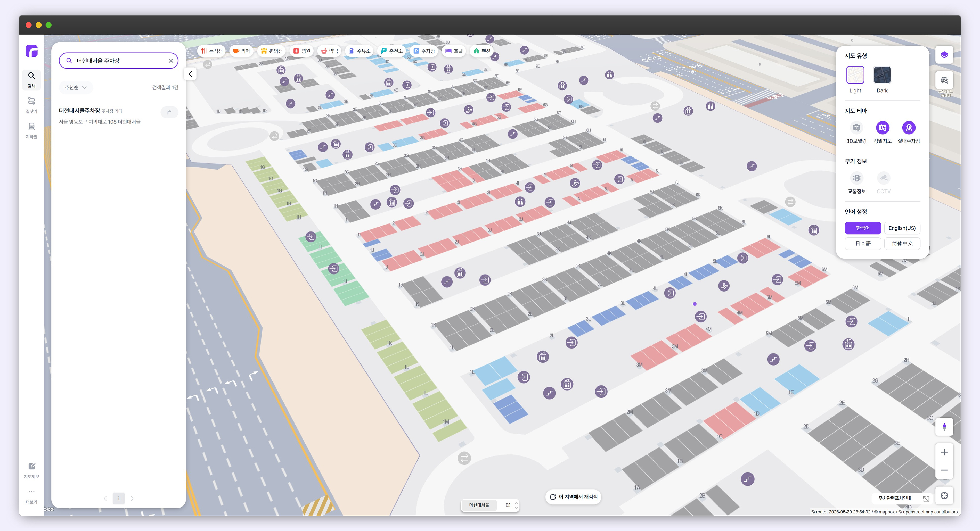The height and width of the screenshot is (531, 980).
Task: Open the 주차관련표시안내 parking legend
Action: point(895,498)
